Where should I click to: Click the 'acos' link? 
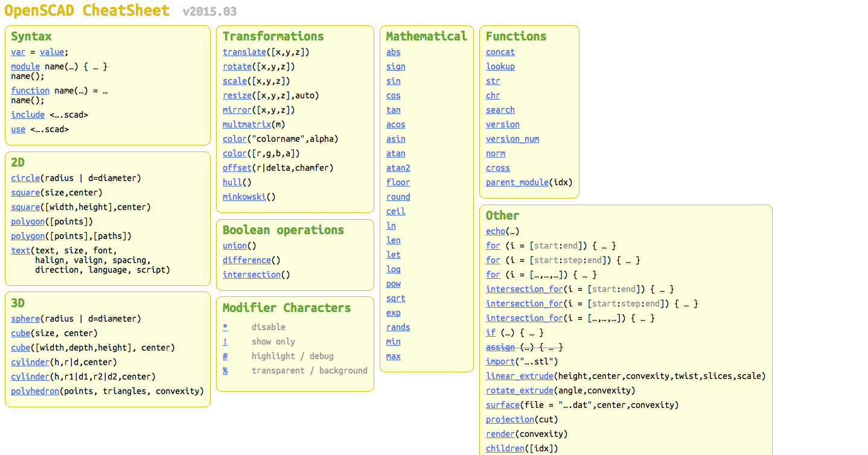[x=396, y=124]
